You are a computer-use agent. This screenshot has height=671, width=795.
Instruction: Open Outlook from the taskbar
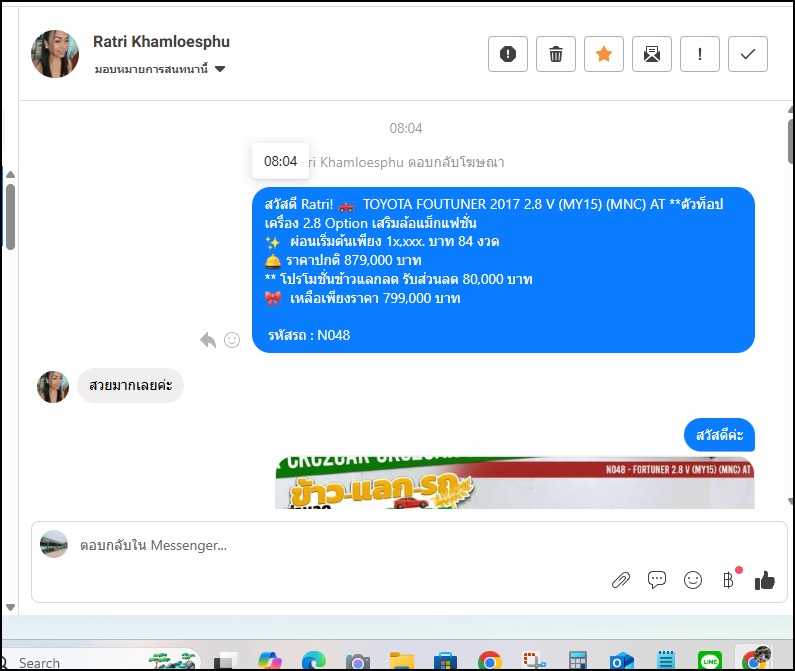point(622,661)
